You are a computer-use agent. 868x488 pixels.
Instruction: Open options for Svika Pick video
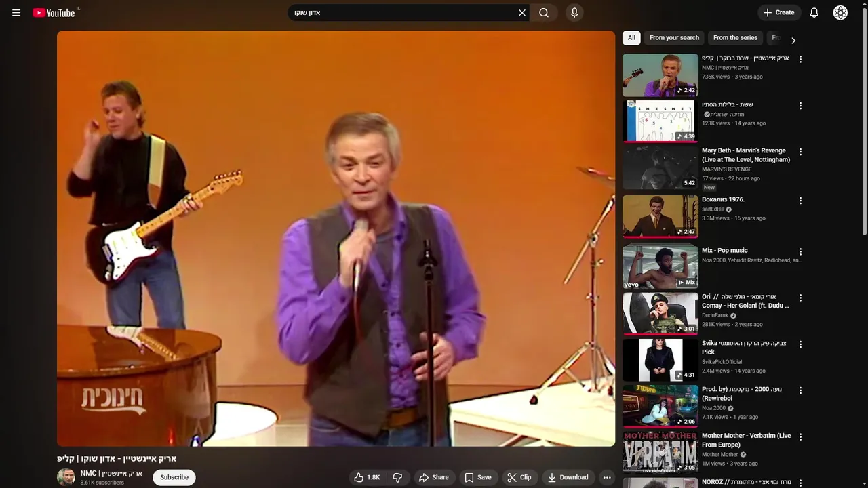click(800, 344)
